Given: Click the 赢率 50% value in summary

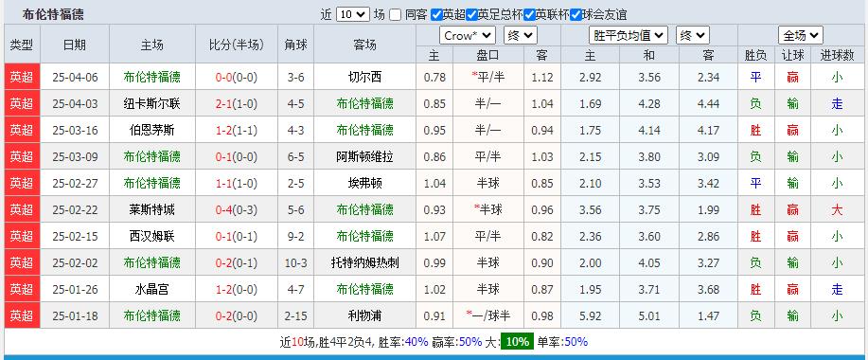Looking at the screenshot, I should pos(470,342).
